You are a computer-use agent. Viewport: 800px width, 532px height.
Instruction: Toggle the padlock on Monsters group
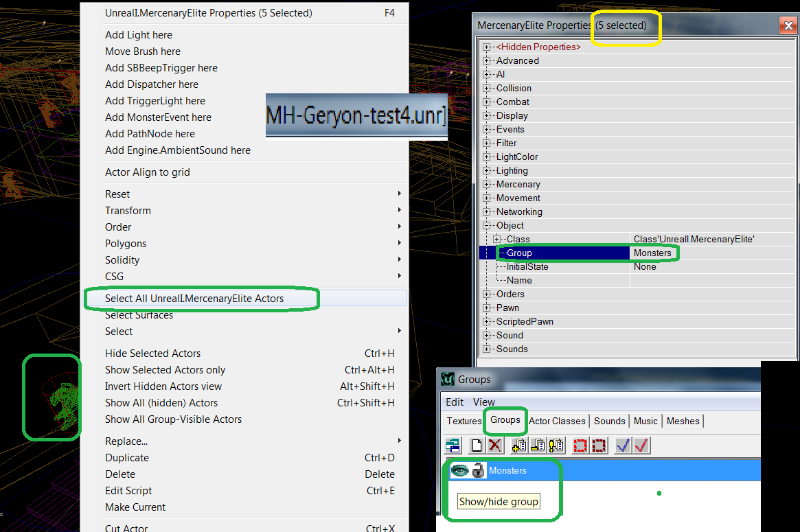(x=478, y=470)
